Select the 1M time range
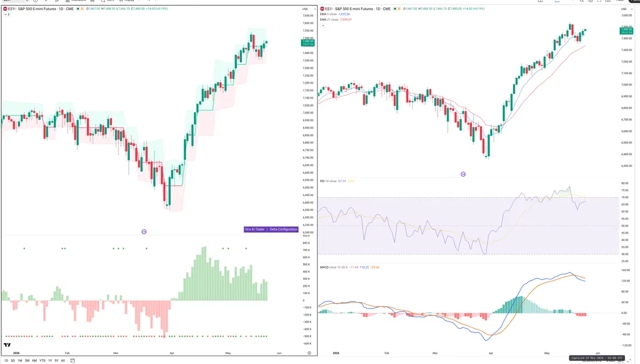This screenshot has width=640, height=364. (x=20, y=361)
